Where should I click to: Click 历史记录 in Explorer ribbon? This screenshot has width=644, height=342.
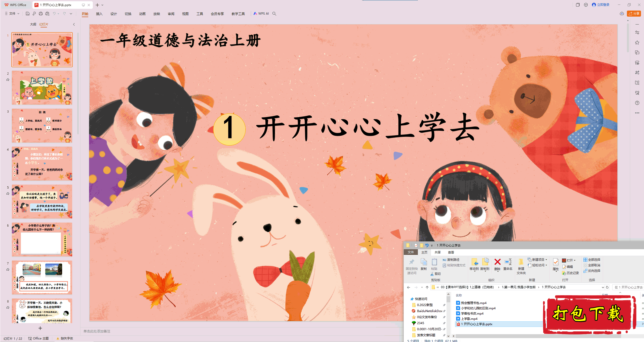click(571, 273)
